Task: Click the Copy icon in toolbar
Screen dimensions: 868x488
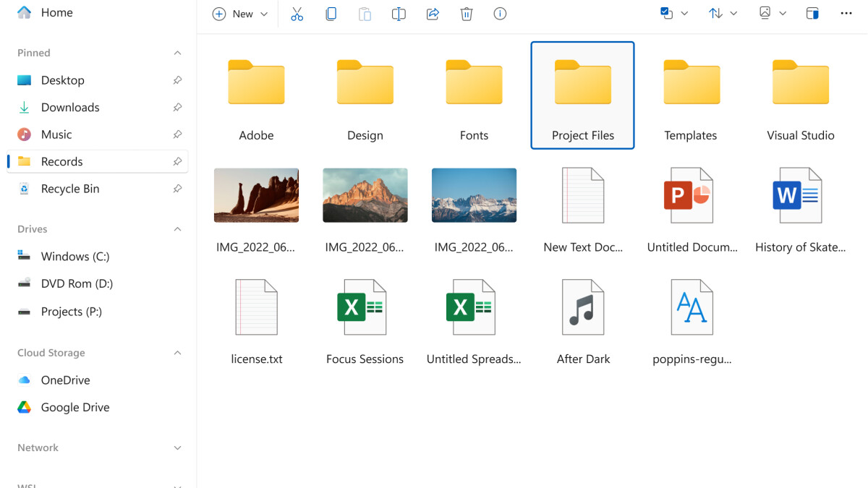Action: 331,14
